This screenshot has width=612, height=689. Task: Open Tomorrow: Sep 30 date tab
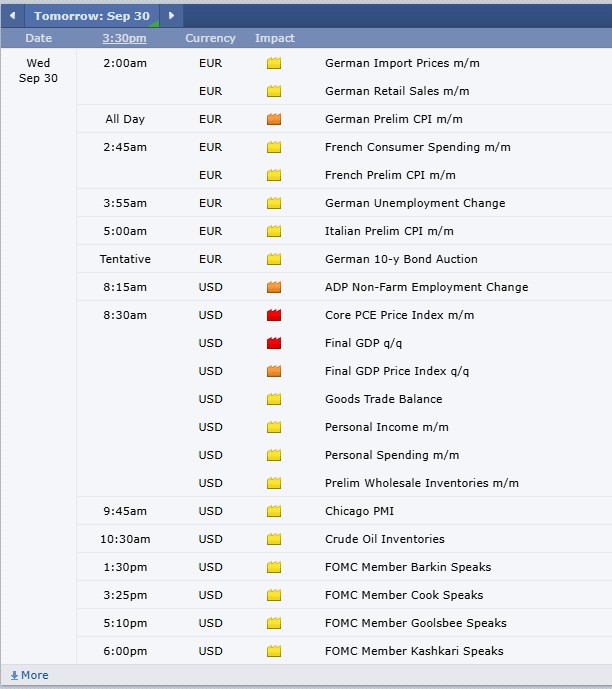pos(92,16)
